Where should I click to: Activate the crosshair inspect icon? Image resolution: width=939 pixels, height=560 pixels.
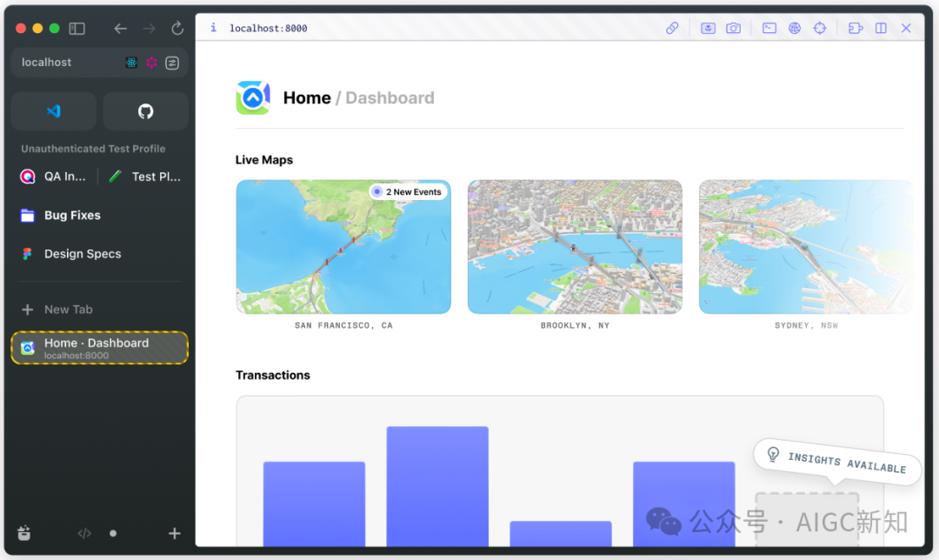(820, 28)
